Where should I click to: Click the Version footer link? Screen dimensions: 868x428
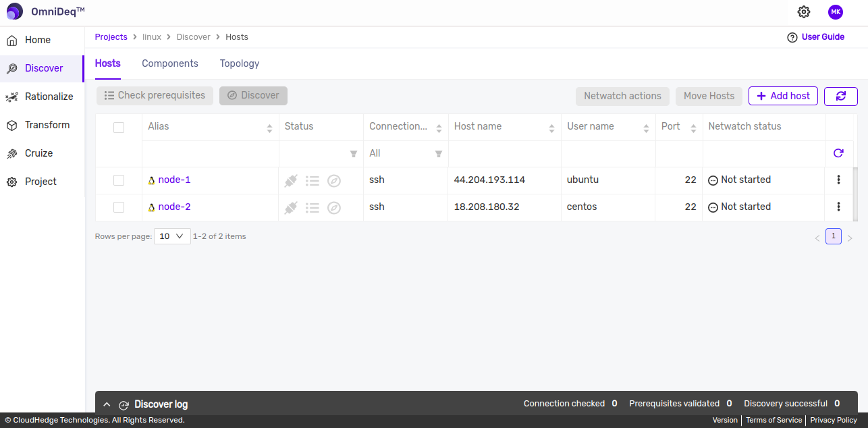[725, 420]
